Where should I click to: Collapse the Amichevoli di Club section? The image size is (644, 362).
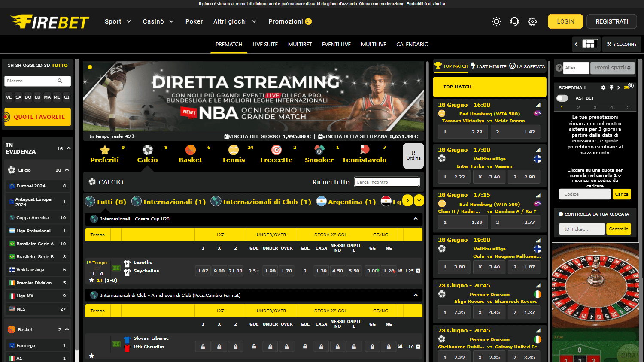click(x=416, y=295)
